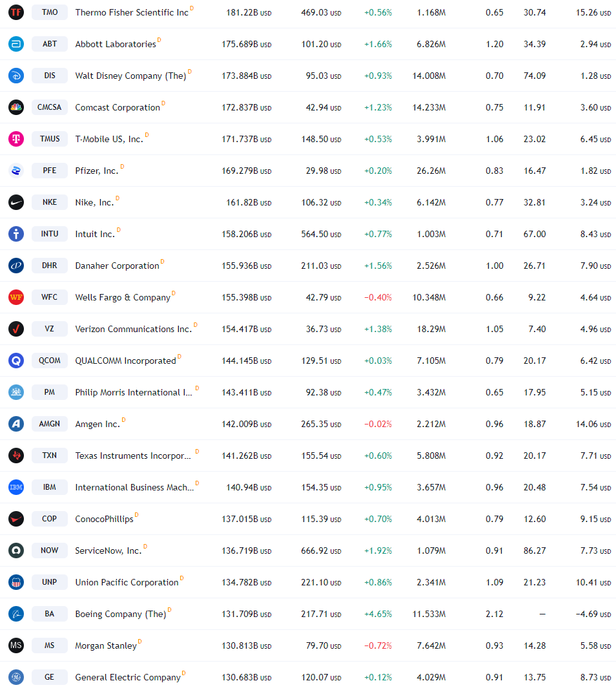
Task: Open the ConocoPhillips link
Action: click(x=104, y=519)
